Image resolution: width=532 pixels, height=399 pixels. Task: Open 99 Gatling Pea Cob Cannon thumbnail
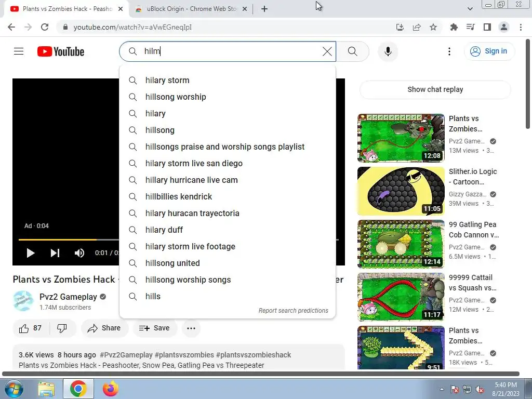(401, 244)
